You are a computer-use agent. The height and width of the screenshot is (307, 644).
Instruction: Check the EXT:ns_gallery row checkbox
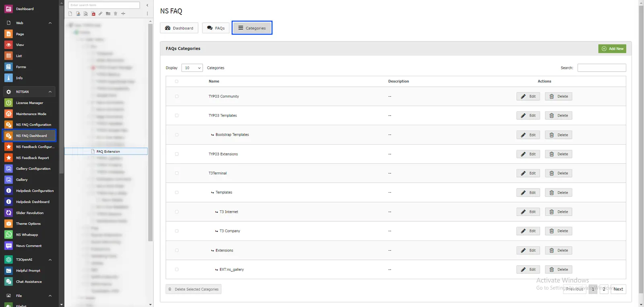[177, 270]
